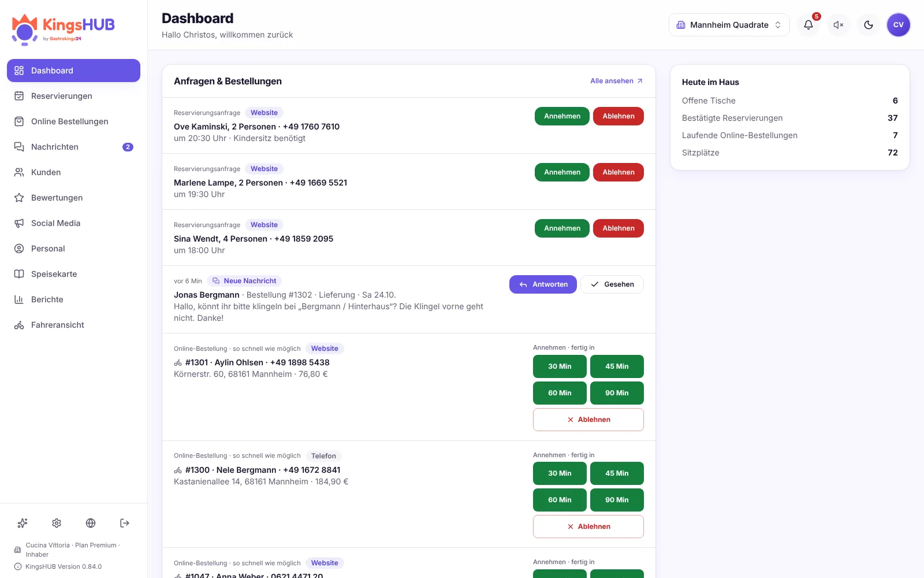
Task: Open Personal section
Action: (x=73, y=249)
